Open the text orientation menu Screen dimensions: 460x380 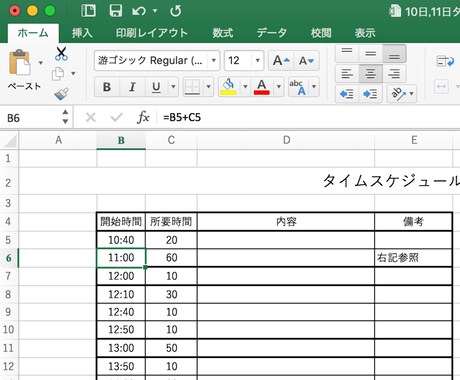[x=402, y=94]
